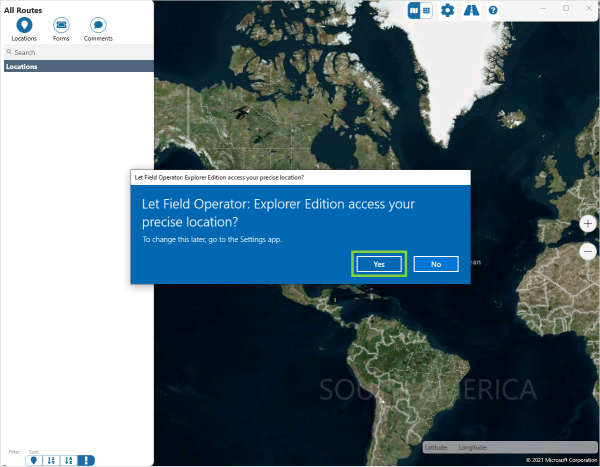Open the help question mark icon
Viewport: 600px width, 467px height.
tap(493, 10)
